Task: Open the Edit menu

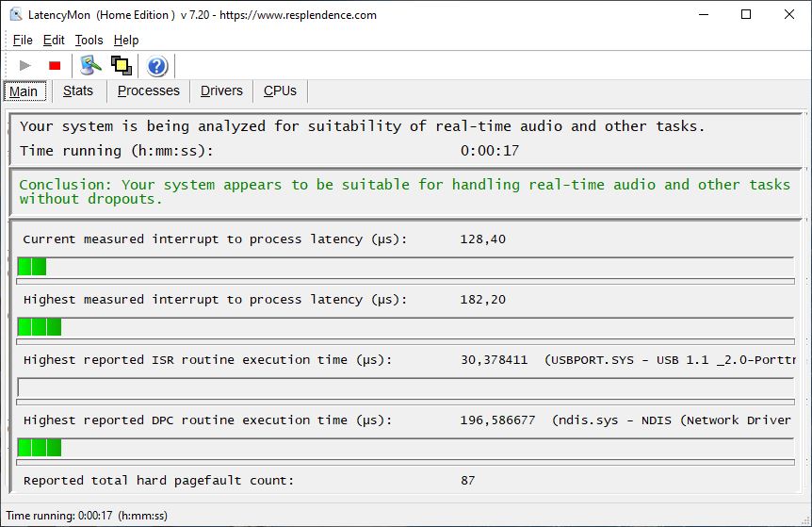Action: click(54, 40)
